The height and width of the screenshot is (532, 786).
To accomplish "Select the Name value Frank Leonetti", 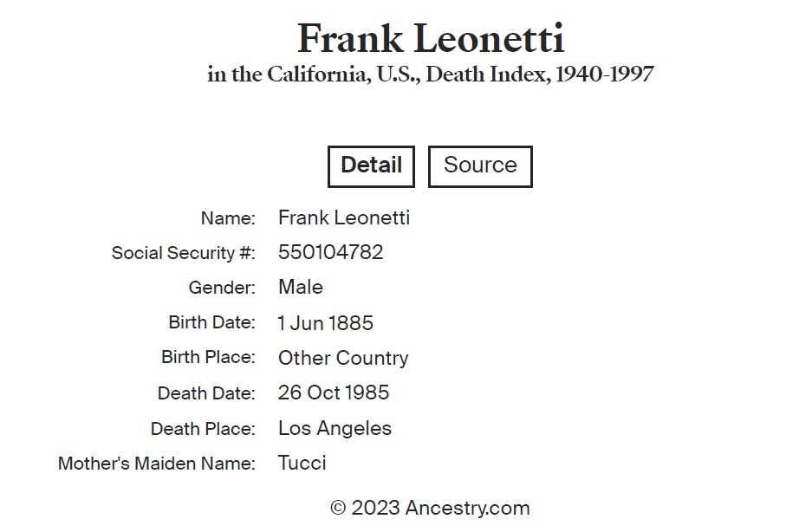I will pos(344,217).
